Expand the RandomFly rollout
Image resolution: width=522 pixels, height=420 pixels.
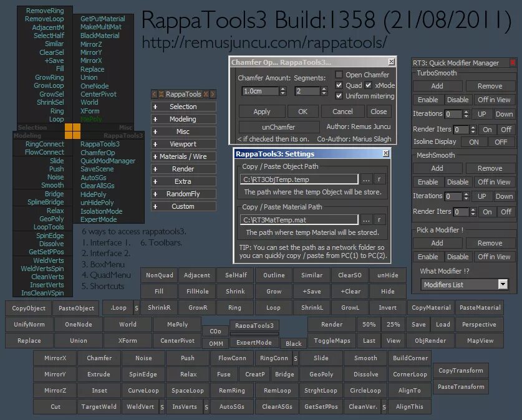tap(183, 194)
